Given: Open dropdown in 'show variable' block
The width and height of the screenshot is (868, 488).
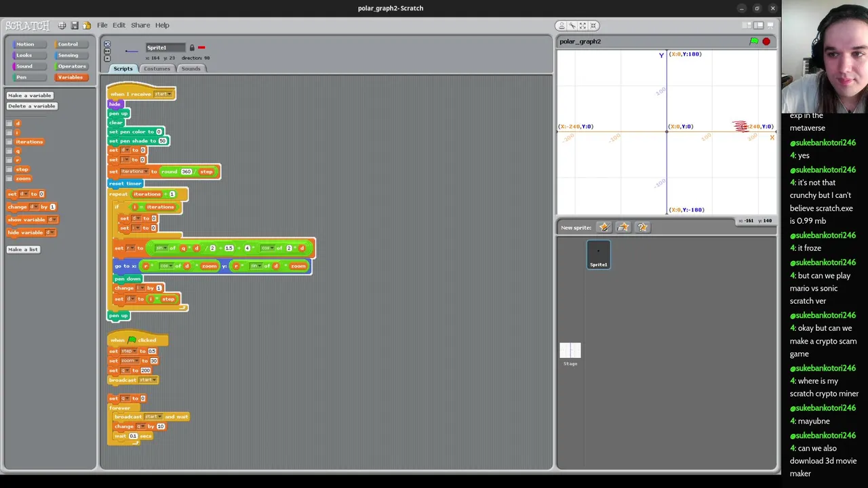Looking at the screenshot, I should (52, 220).
